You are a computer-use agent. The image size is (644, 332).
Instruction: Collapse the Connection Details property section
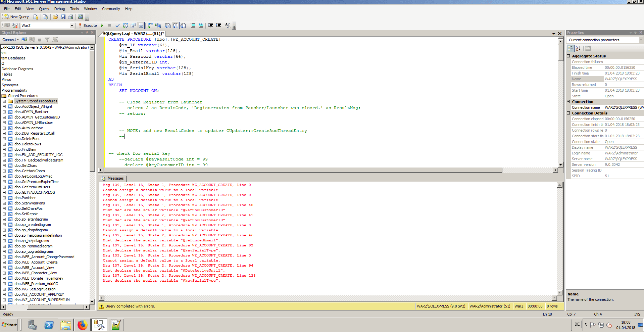[x=569, y=113]
